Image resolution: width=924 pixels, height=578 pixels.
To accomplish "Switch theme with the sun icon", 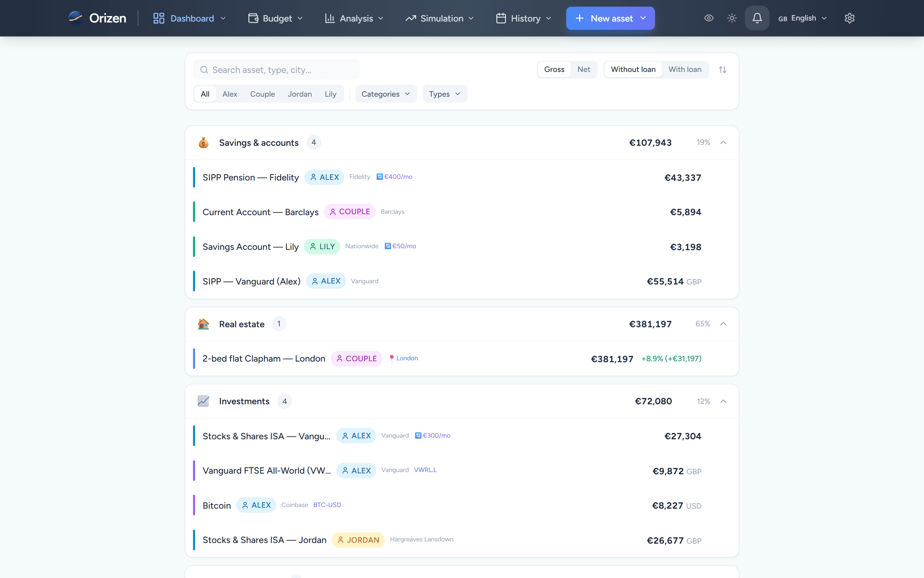I will point(732,18).
